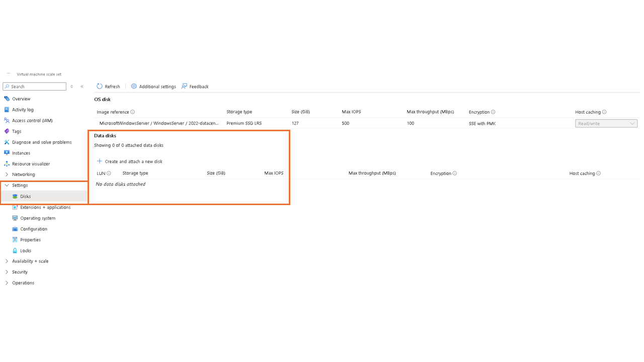The width and height of the screenshot is (644, 362).
Task: Open the Host caching Read/write dropdown
Action: tap(606, 124)
